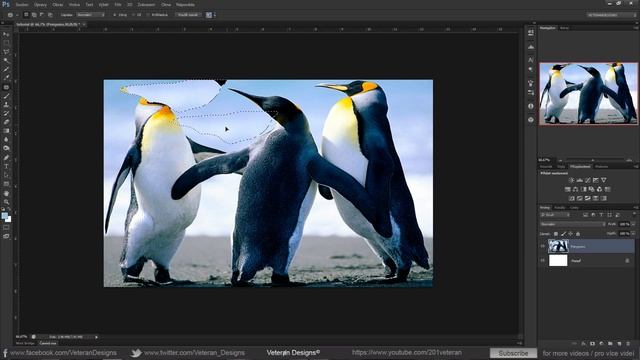Select the Eyedropper tool
The image size is (640, 360).
click(6, 78)
